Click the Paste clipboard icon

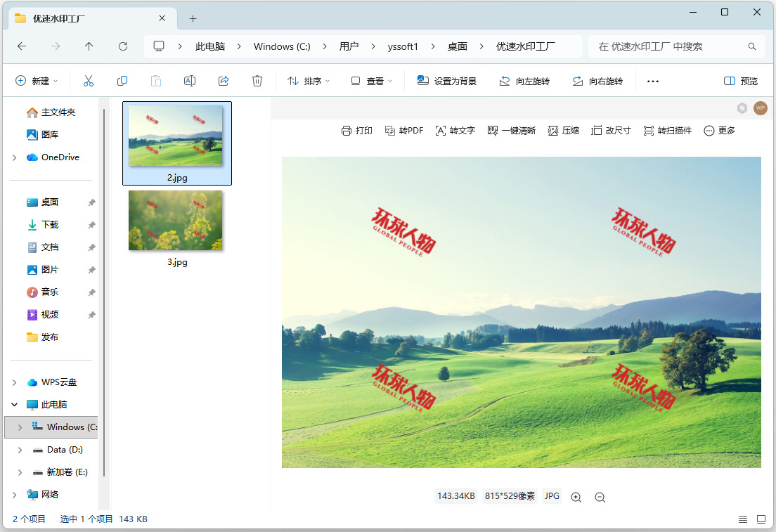[x=156, y=81]
